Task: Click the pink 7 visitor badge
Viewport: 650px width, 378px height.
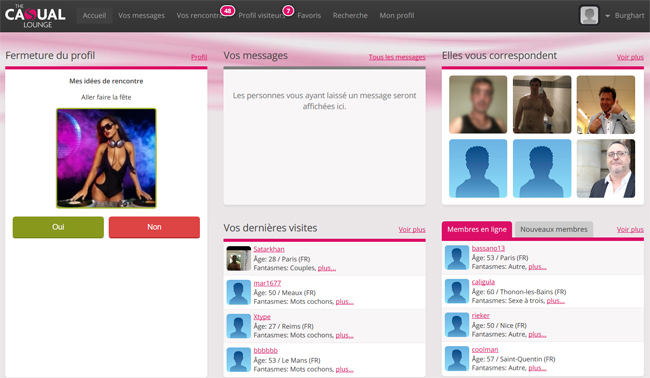Action: 288,10
